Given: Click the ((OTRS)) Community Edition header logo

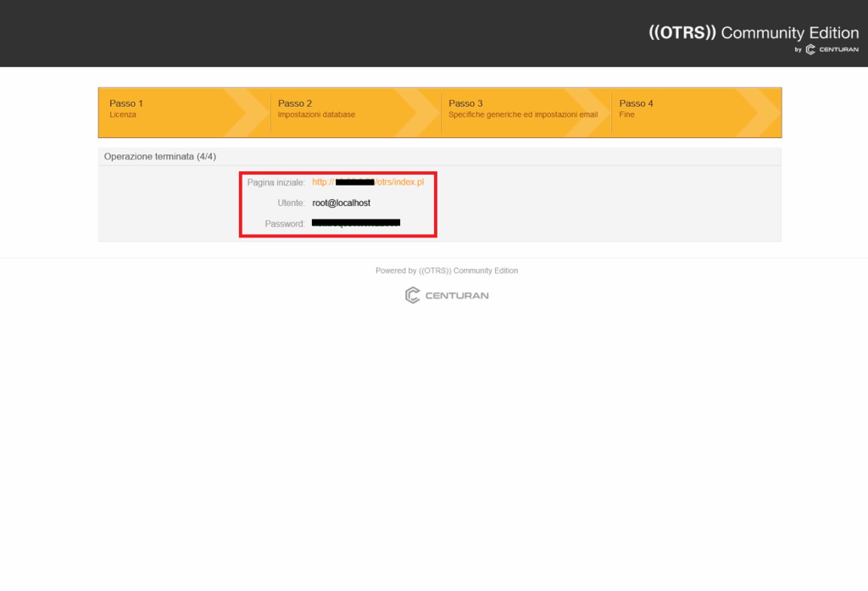Looking at the screenshot, I should pyautogui.click(x=753, y=33).
